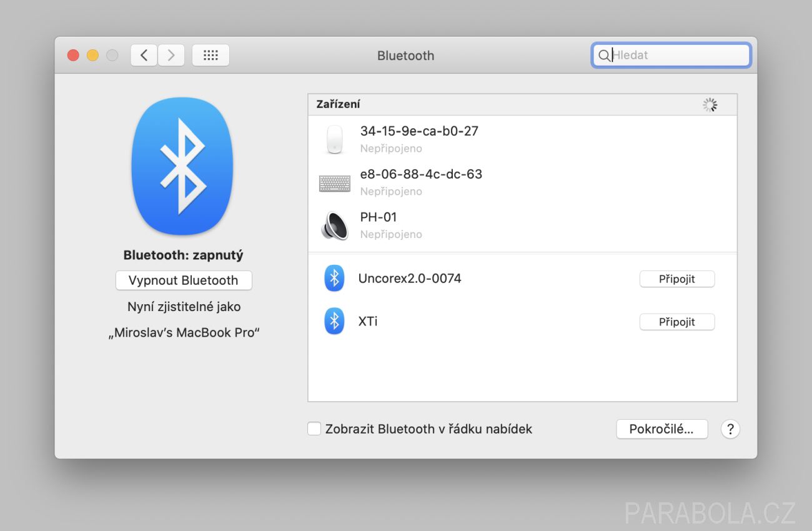Select device name 34-15-9e-ca-b0-27
Screen dimensions: 812x531
tap(419, 131)
